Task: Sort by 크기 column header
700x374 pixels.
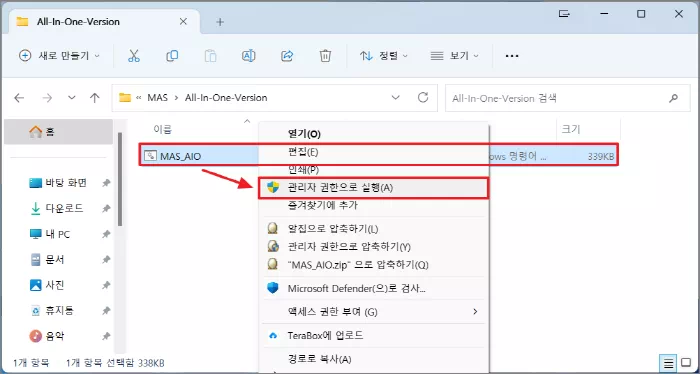Action: tap(571, 129)
